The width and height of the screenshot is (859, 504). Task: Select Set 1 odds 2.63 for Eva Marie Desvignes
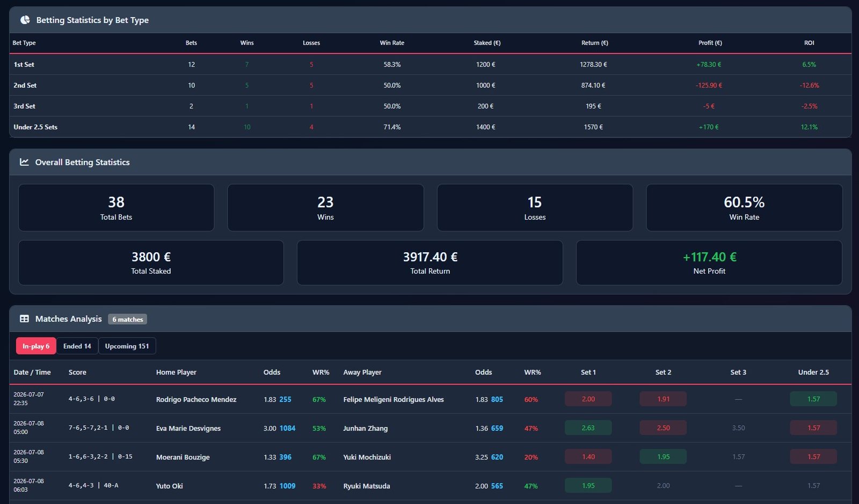[588, 428]
